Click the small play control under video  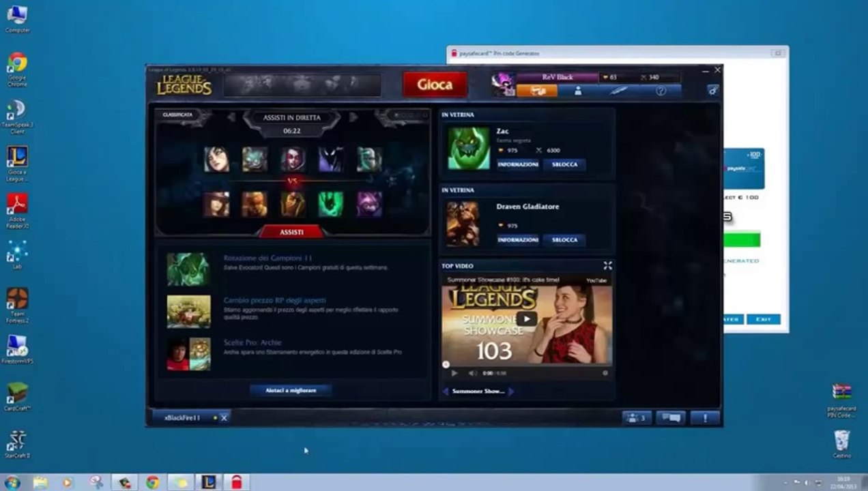[454, 373]
